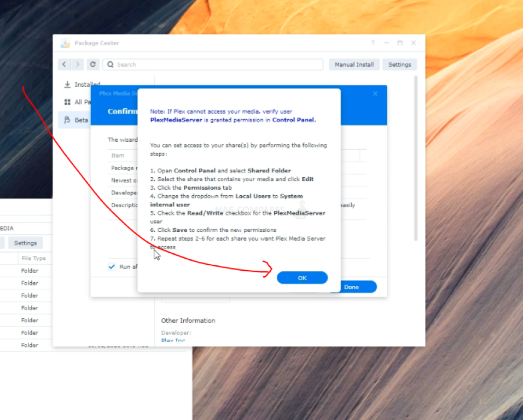Open Manual Install in Package Center
Screen dimensions: 523x420
coord(354,65)
